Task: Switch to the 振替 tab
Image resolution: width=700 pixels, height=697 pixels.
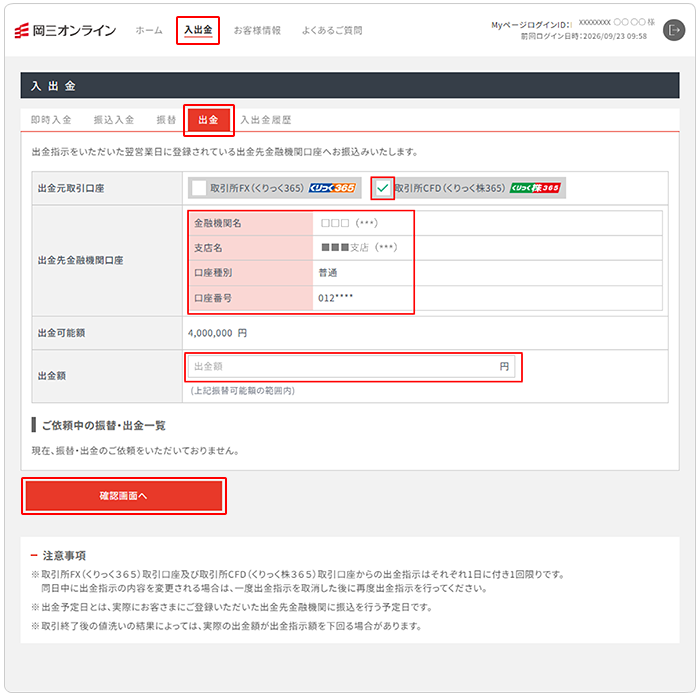Action: pos(166,120)
